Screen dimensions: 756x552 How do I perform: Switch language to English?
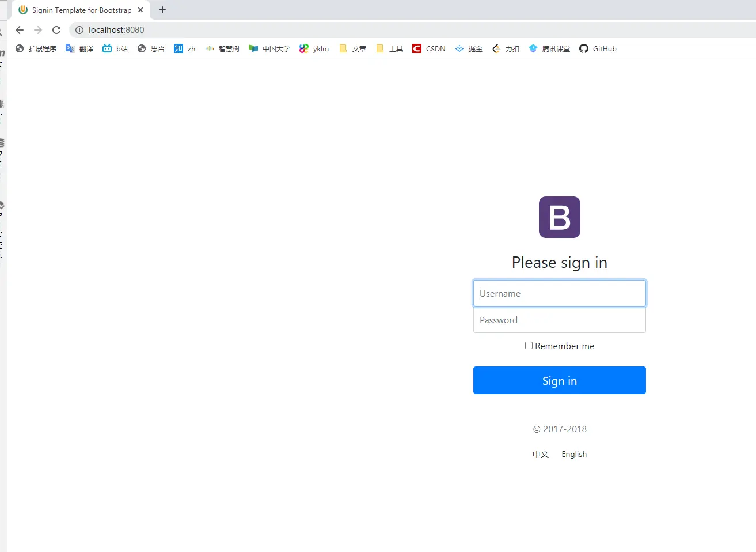(x=574, y=454)
